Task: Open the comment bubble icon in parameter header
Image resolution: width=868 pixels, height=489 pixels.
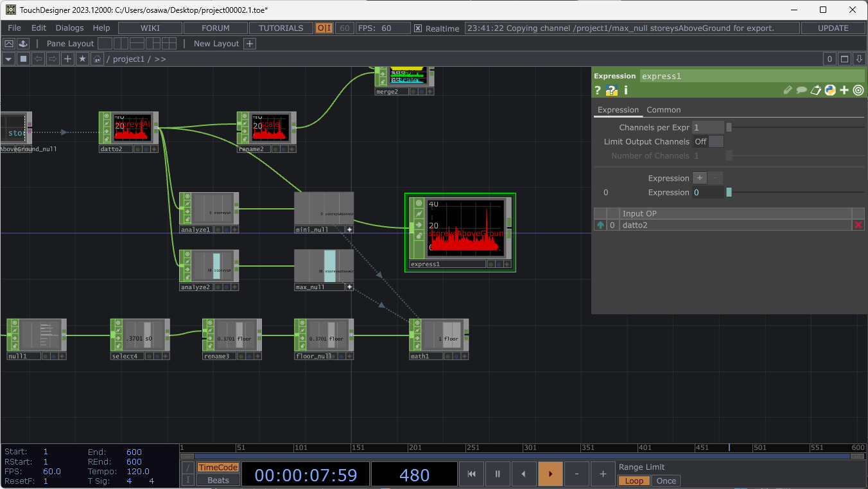Action: click(x=802, y=91)
